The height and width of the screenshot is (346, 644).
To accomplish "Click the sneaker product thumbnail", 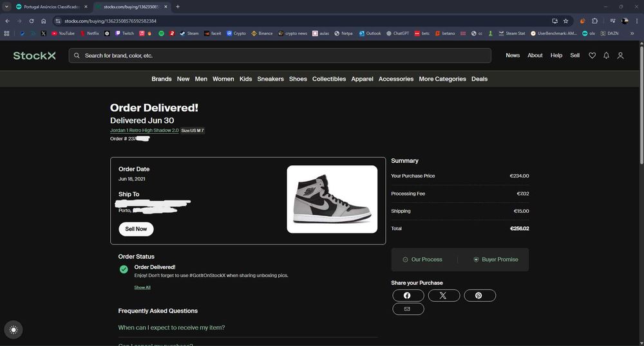I will click(332, 199).
